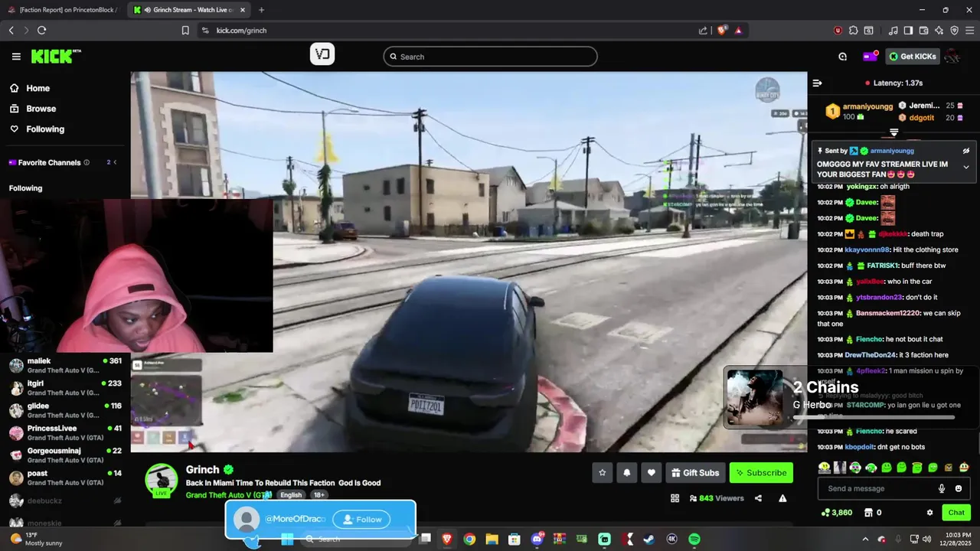Image resolution: width=980 pixels, height=551 pixels.
Task: Click the Follow button on MoreOfDrac overlay
Action: pos(361,519)
